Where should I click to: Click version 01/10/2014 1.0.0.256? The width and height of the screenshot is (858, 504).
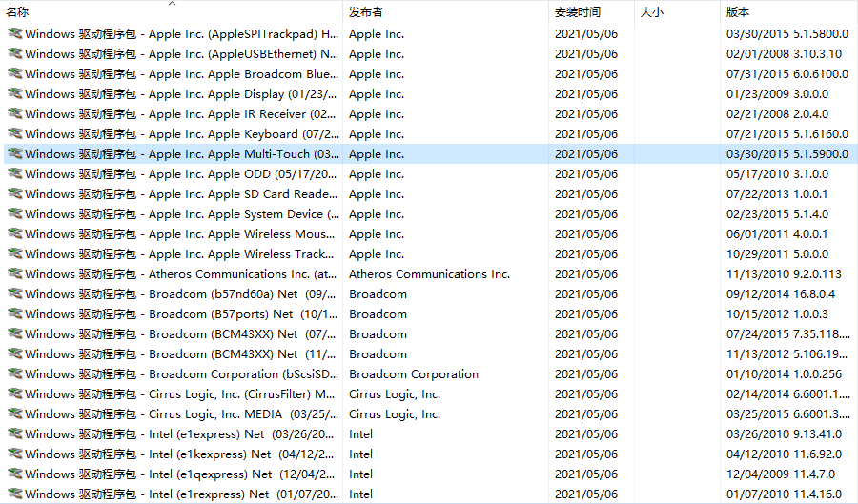[784, 373]
